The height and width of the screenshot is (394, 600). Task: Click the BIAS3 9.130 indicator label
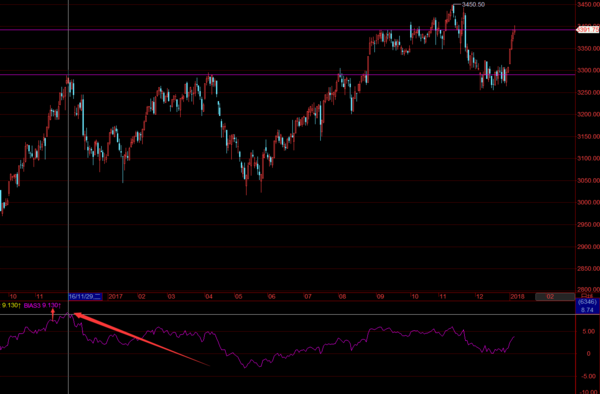(42, 305)
